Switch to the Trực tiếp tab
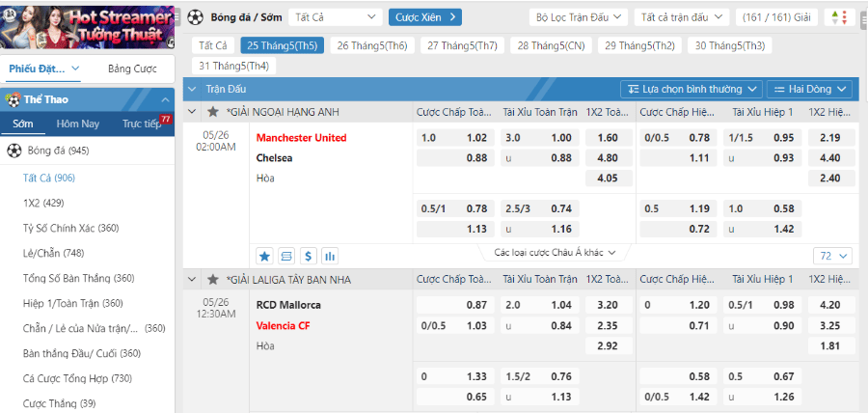This screenshot has height=413, width=868. click(141, 124)
